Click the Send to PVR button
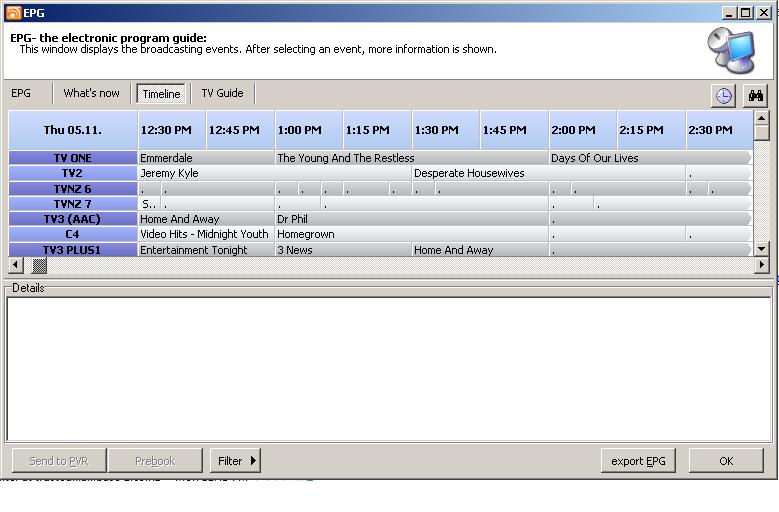This screenshot has height=512, width=779. click(x=59, y=461)
